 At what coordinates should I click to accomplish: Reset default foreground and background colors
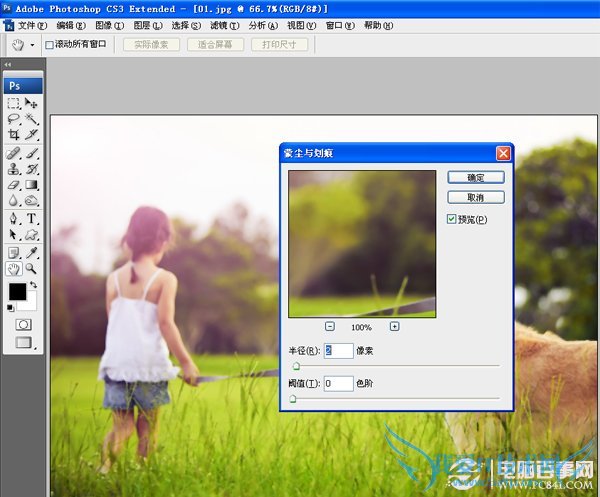(x=10, y=308)
